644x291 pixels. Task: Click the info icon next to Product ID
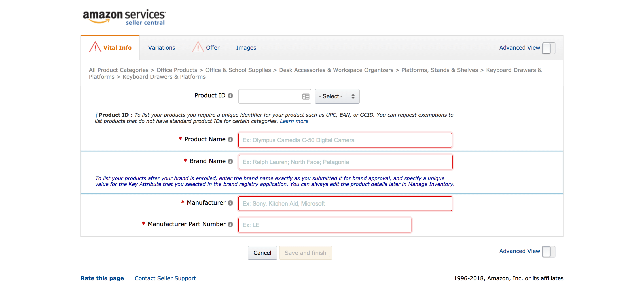click(230, 96)
